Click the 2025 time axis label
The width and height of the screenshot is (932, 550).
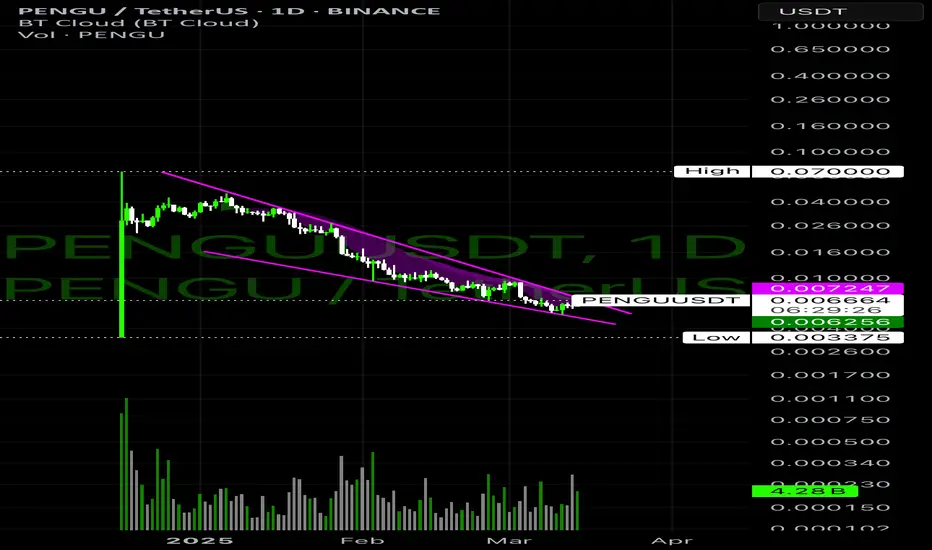200,540
